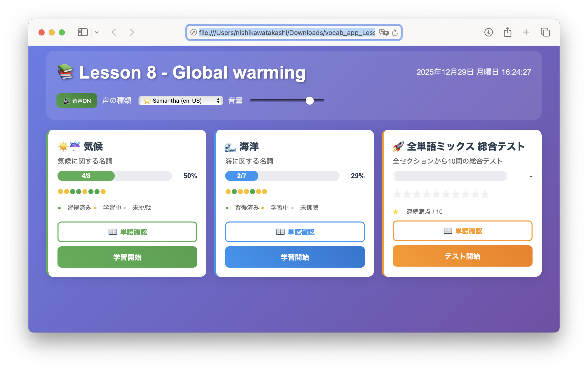Start 学習開始 for the 海洋 section
The image size is (588, 370).
(x=295, y=257)
